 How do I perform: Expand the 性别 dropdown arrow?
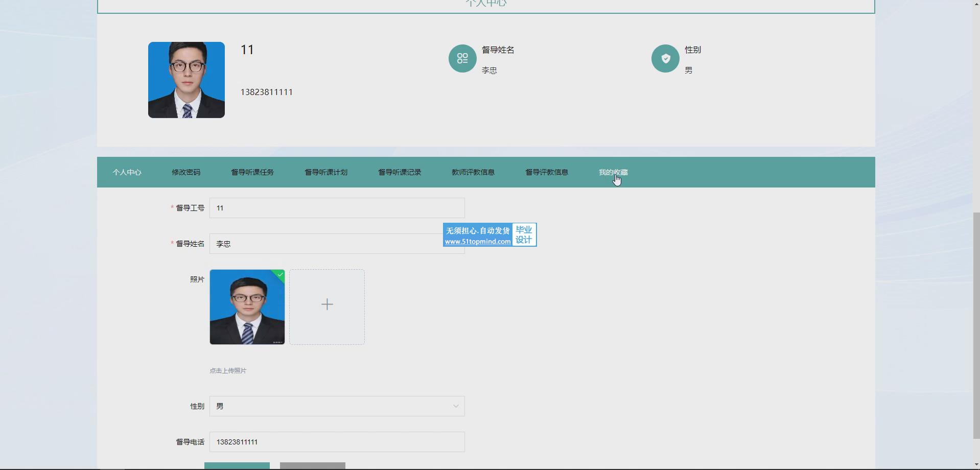[455, 406]
